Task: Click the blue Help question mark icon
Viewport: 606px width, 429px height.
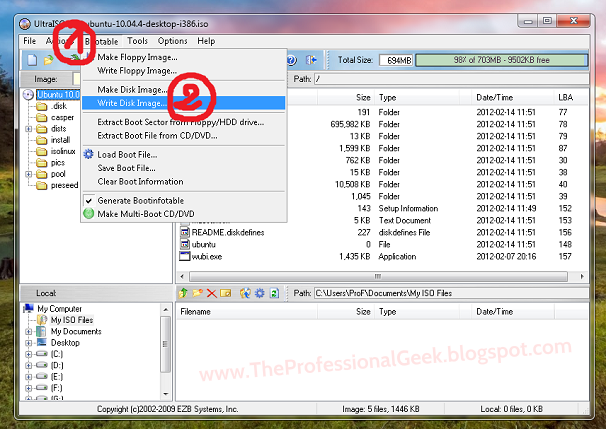Action: click(x=292, y=60)
